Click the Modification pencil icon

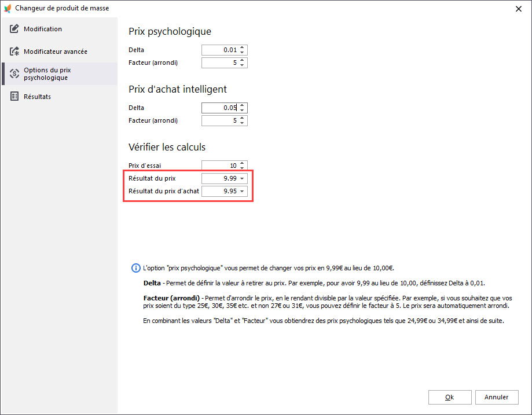pyautogui.click(x=14, y=29)
